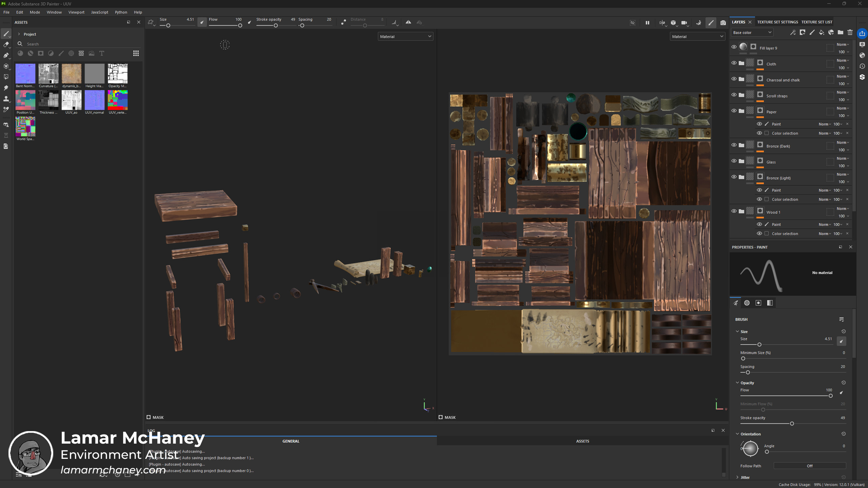
Task: Toggle the MASK checkbox in 3D viewport
Action: click(x=149, y=417)
